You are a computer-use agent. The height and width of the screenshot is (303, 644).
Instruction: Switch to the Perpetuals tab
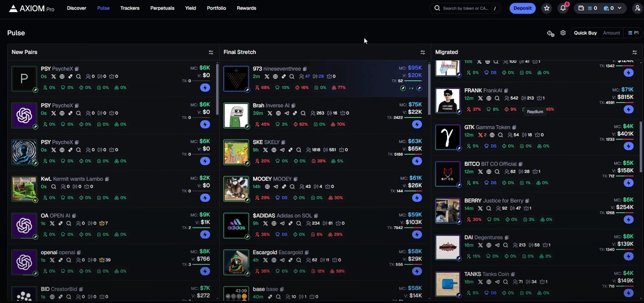point(162,8)
